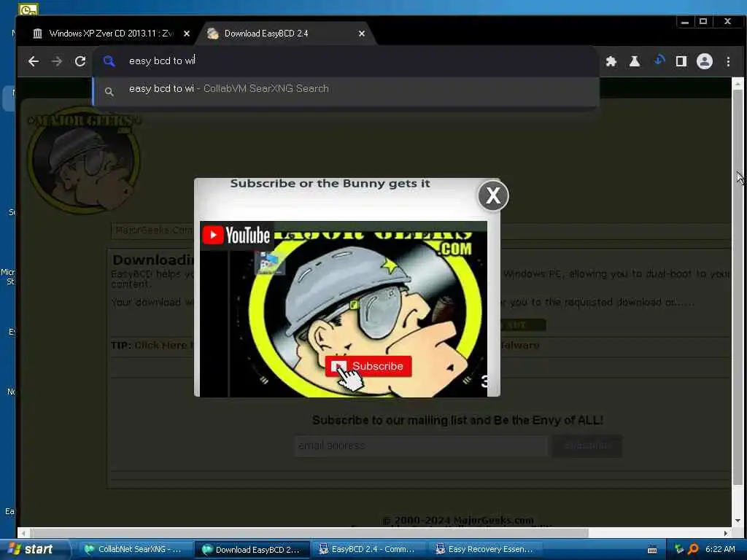Viewport: 747px width, 560px height.
Task: Click the on-screen keyboard tray icon
Action: tap(652, 550)
